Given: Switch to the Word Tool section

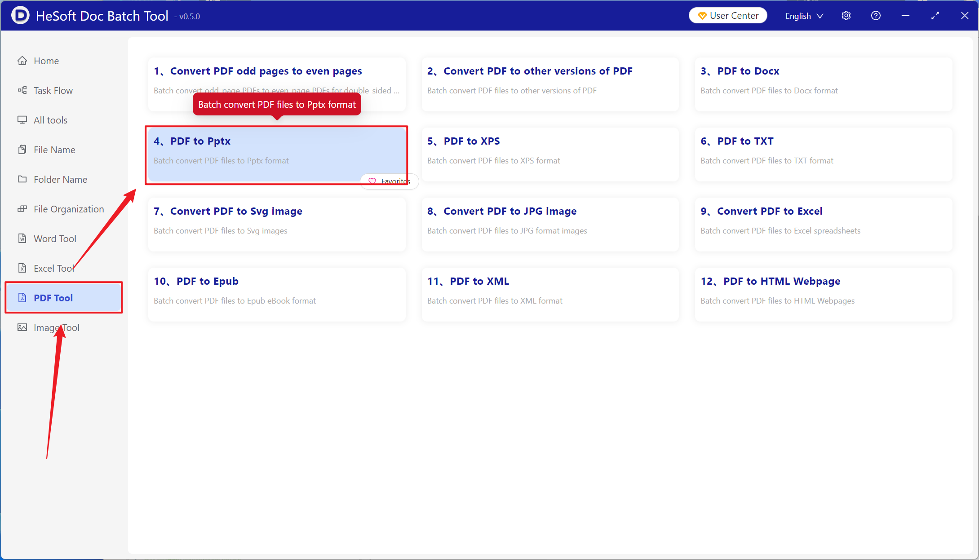Looking at the screenshot, I should [x=63, y=238].
